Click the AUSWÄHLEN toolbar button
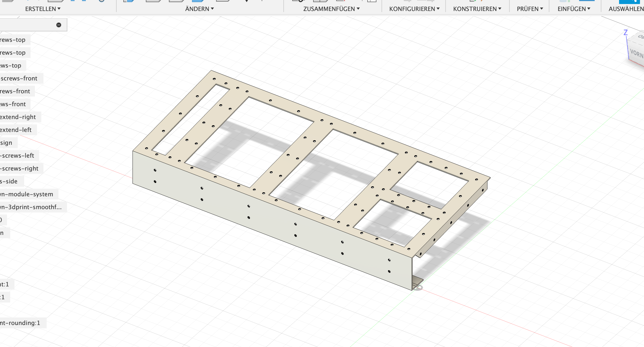The image size is (644, 347). click(x=626, y=9)
